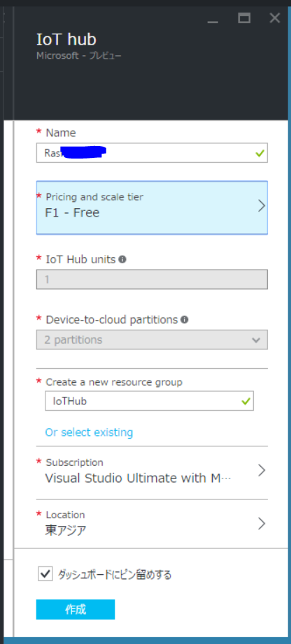
Task: Open the F1 - Free pricing tier option
Action: (x=152, y=208)
